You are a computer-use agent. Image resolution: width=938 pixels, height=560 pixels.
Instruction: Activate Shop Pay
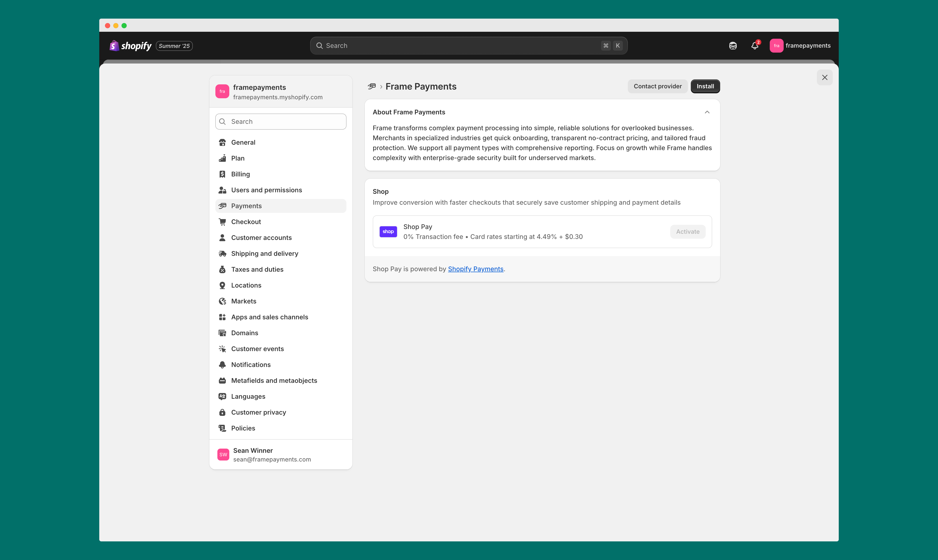click(687, 232)
